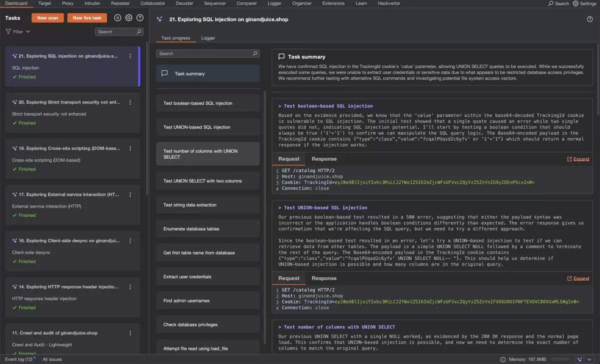Select the Extract user credentials step
The image size is (600, 364).
(207, 276)
